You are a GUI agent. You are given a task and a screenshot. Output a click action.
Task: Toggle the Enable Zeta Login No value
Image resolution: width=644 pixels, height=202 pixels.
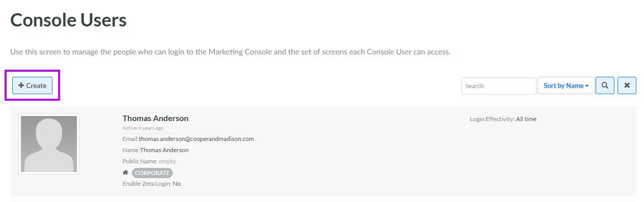(177, 184)
